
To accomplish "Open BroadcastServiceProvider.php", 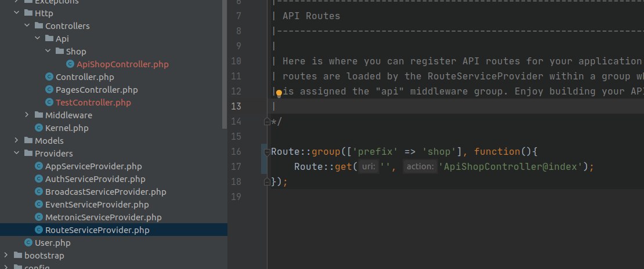I will [106, 191].
